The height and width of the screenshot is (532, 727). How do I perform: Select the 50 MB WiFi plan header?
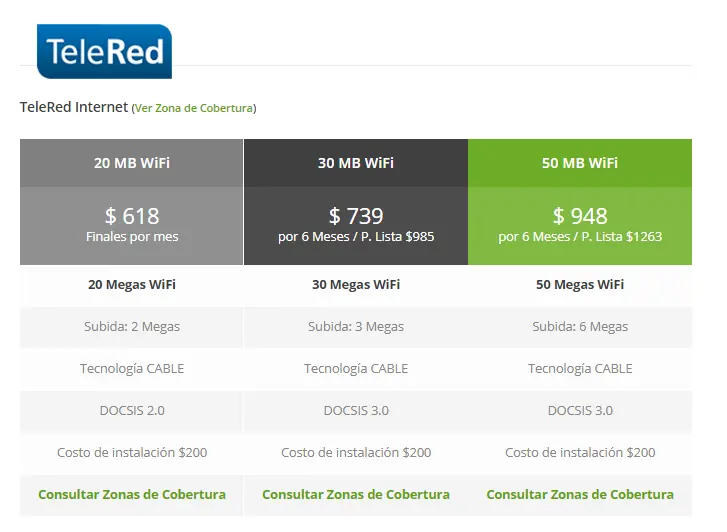click(x=580, y=163)
